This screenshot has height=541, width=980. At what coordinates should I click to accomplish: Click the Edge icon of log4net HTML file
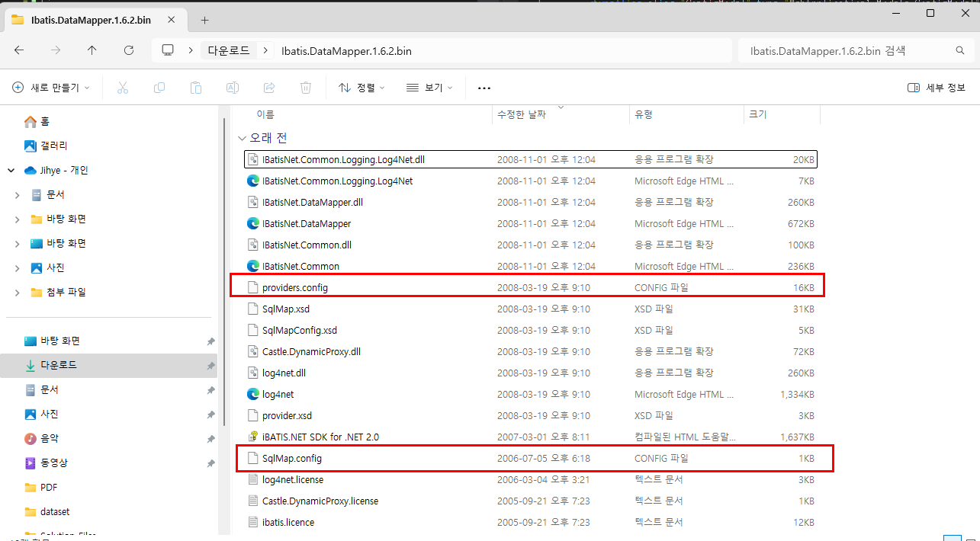[253, 395]
